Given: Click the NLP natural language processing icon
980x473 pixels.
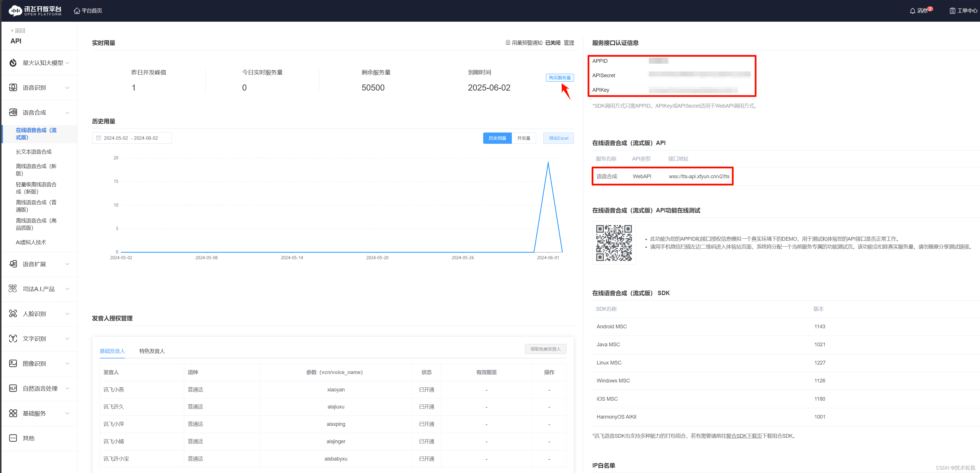Looking at the screenshot, I should [13, 388].
